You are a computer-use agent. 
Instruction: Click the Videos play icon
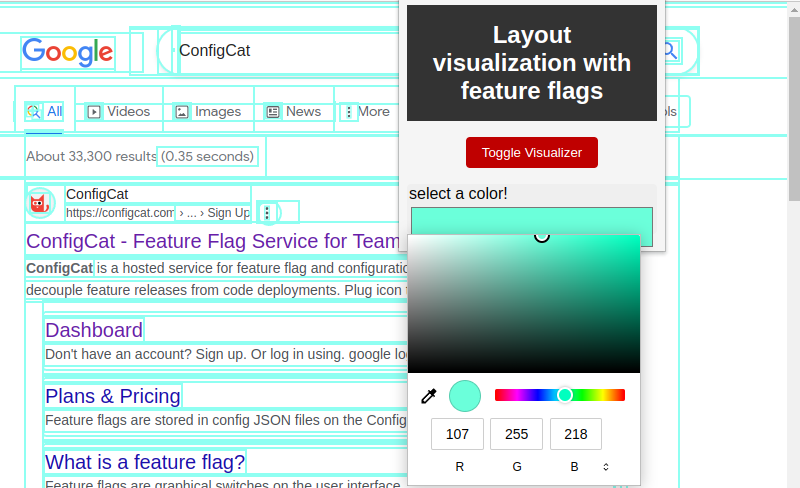click(94, 112)
